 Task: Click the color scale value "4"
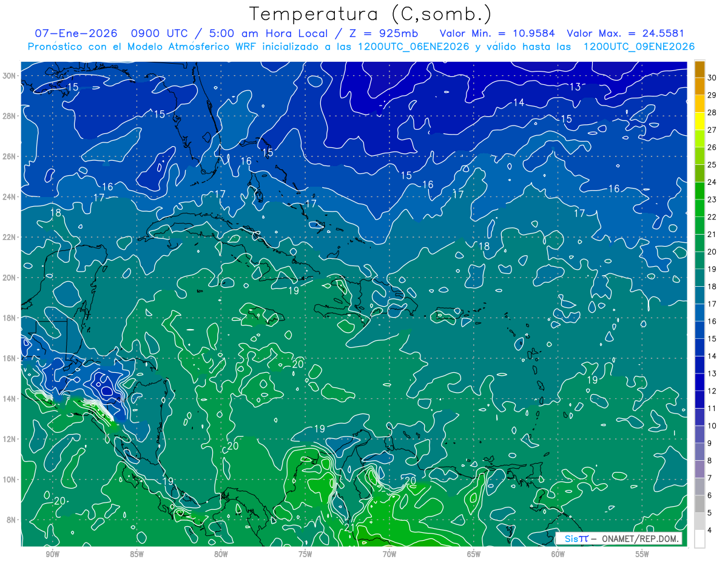(x=710, y=530)
